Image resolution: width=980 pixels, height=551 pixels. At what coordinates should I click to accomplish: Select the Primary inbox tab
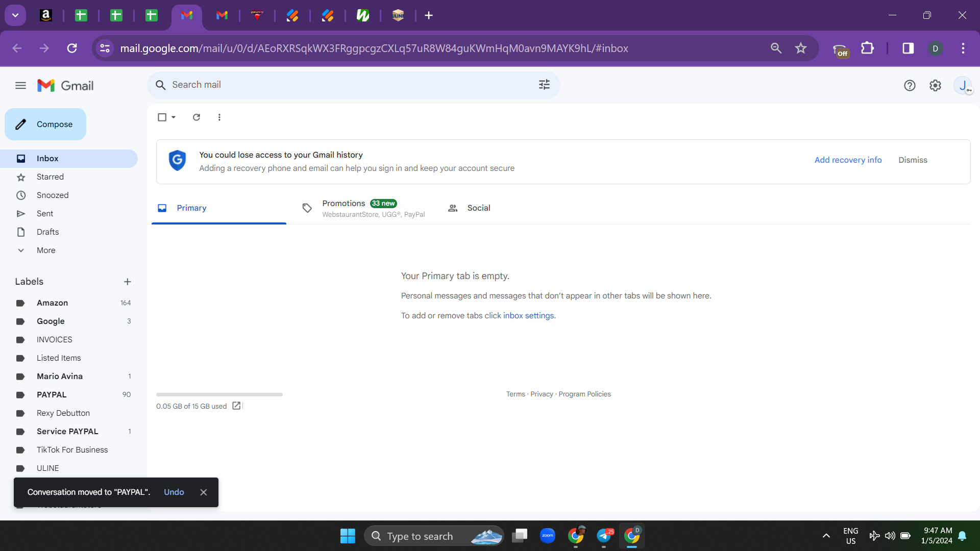tap(219, 208)
